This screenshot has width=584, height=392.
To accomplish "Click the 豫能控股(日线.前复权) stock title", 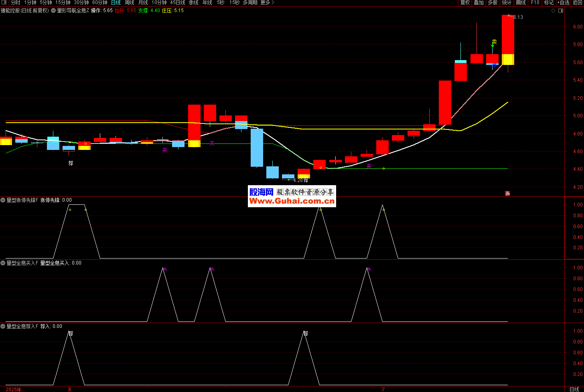I will pos(25,11).
